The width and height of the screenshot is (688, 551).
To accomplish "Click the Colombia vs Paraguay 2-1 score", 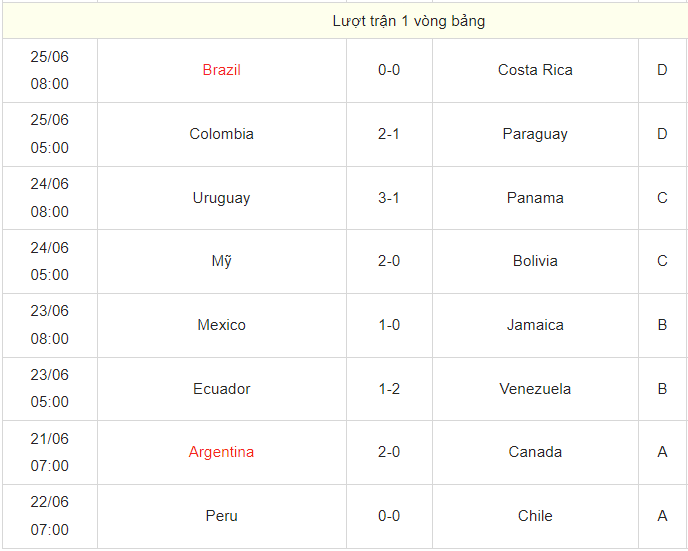I will pyautogui.click(x=389, y=134).
